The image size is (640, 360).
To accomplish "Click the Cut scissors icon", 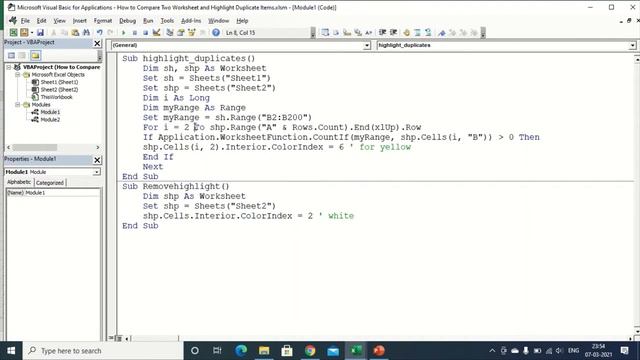I will coord(53,33).
